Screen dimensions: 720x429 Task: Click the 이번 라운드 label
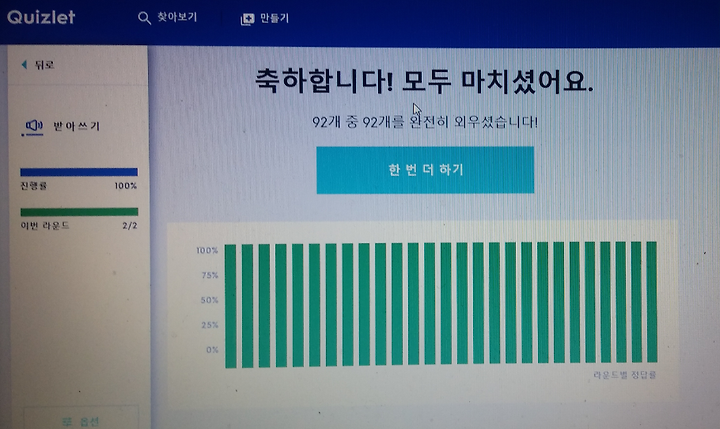pyautogui.click(x=45, y=226)
